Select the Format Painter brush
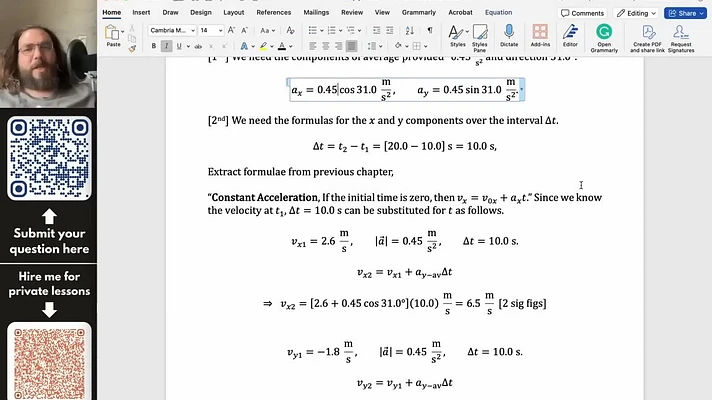The height and width of the screenshot is (400, 712). tap(132, 48)
